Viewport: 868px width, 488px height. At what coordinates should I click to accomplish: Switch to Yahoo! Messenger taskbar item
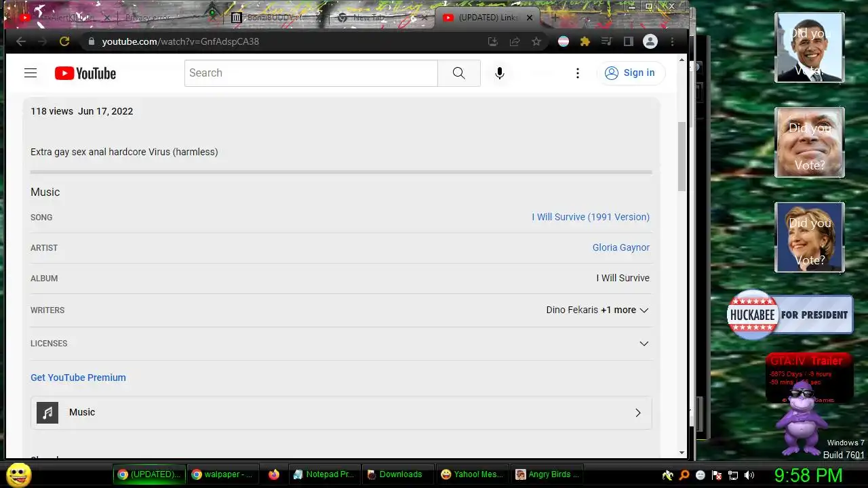click(x=472, y=474)
